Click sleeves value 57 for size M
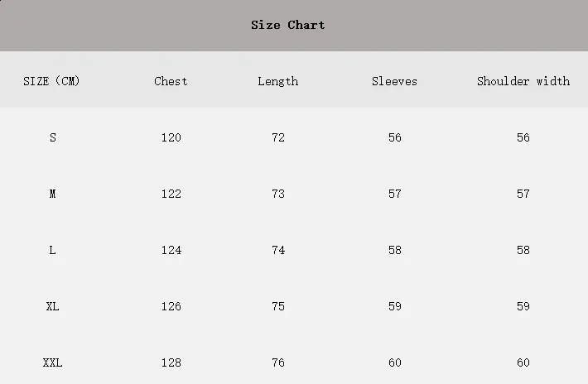Image resolution: width=588 pixels, height=384 pixels. (395, 194)
